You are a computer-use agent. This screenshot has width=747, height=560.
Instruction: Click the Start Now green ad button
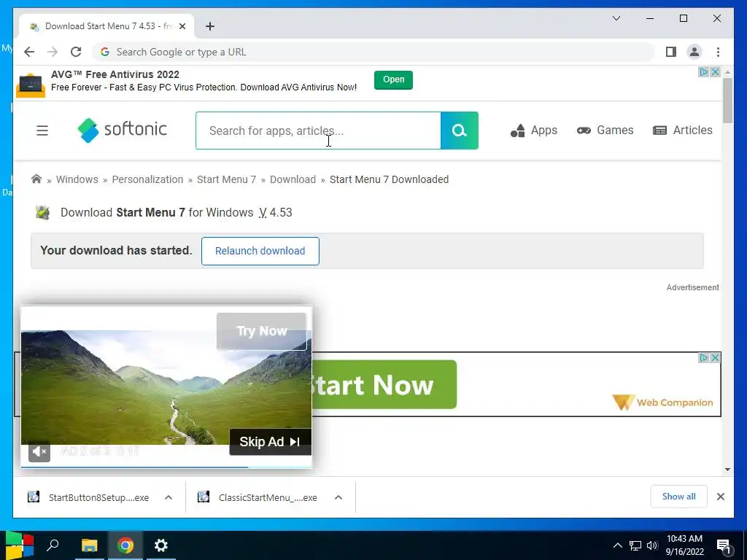[384, 385]
